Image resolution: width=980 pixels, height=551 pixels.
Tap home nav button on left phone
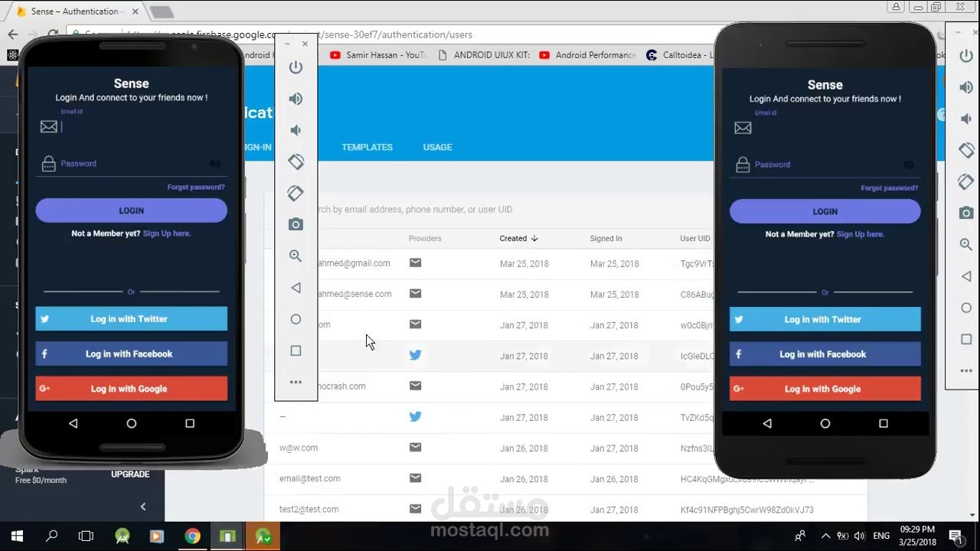coord(131,423)
